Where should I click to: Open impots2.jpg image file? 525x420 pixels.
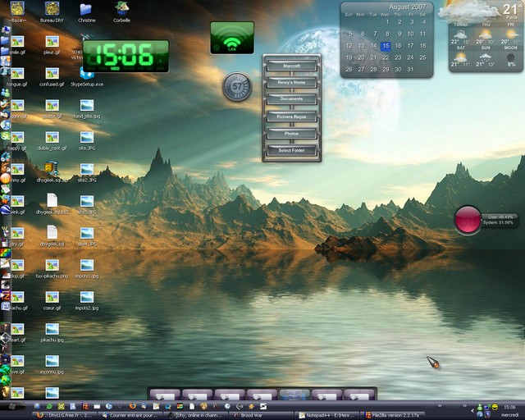pyautogui.click(x=87, y=301)
